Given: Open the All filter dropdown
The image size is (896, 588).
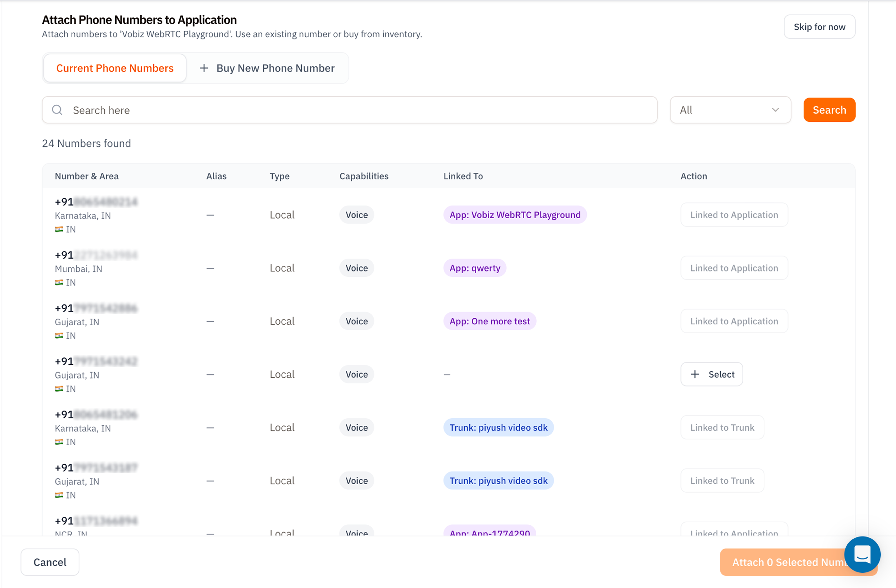Looking at the screenshot, I should pyautogui.click(x=730, y=110).
